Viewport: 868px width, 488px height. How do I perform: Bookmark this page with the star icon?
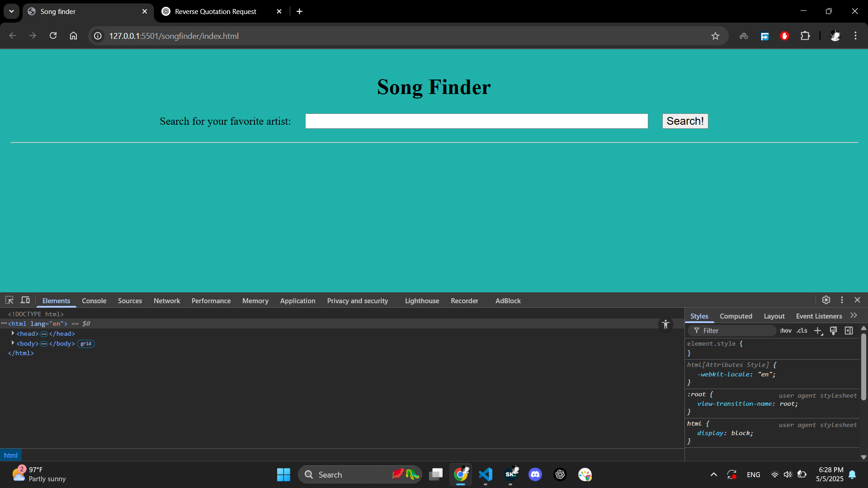[x=715, y=36]
